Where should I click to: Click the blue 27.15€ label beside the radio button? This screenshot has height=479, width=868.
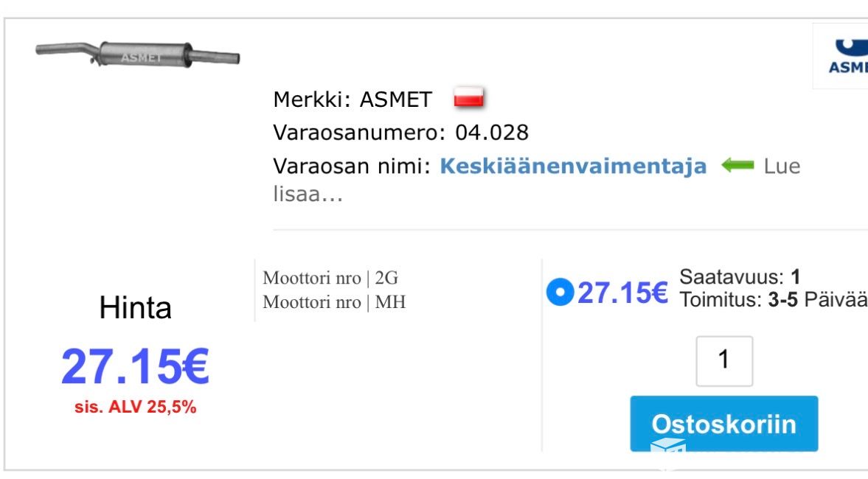pos(622,293)
